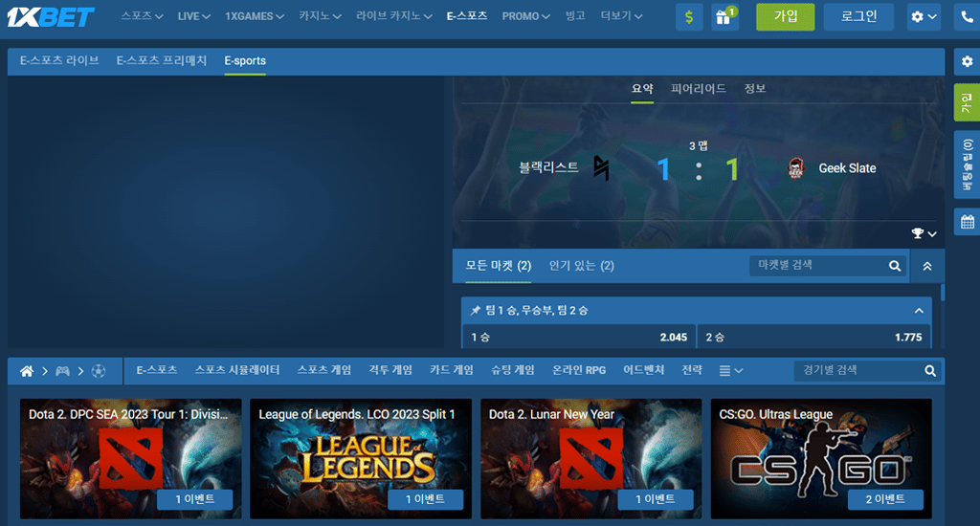Click the green 가입 button in header

pos(785,17)
